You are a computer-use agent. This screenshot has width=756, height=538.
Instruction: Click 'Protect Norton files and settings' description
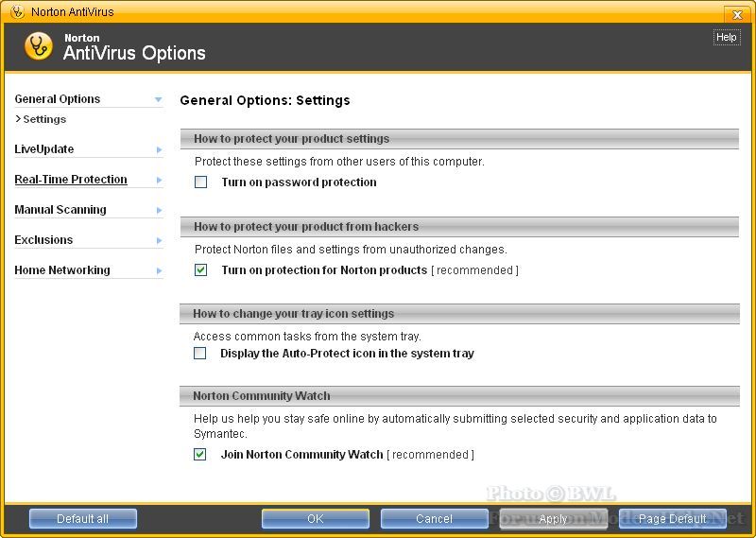(x=351, y=249)
